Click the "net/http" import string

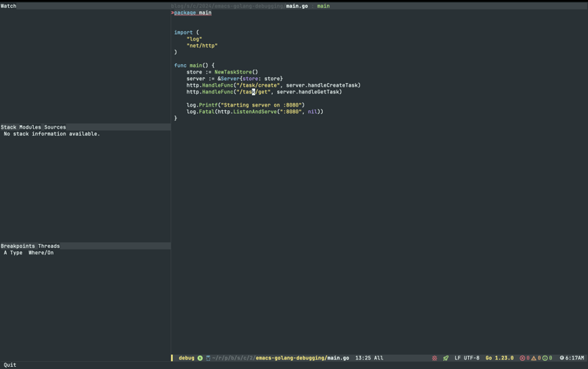click(x=202, y=46)
